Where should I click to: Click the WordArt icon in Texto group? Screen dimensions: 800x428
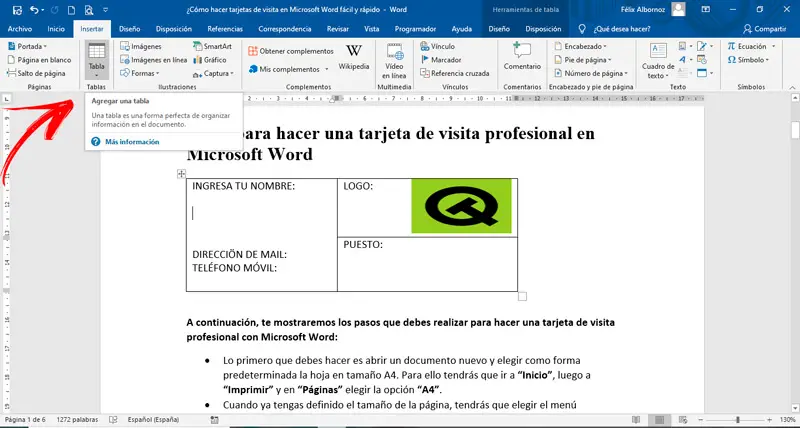683,60
